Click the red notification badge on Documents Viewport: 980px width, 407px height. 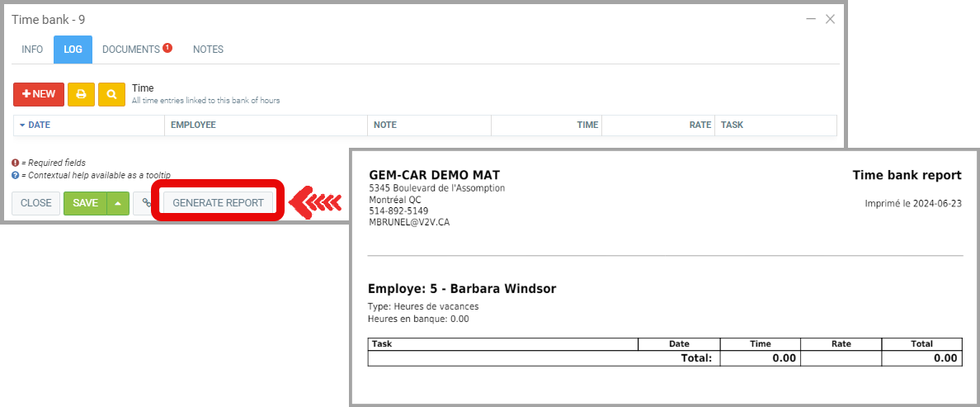tap(167, 48)
